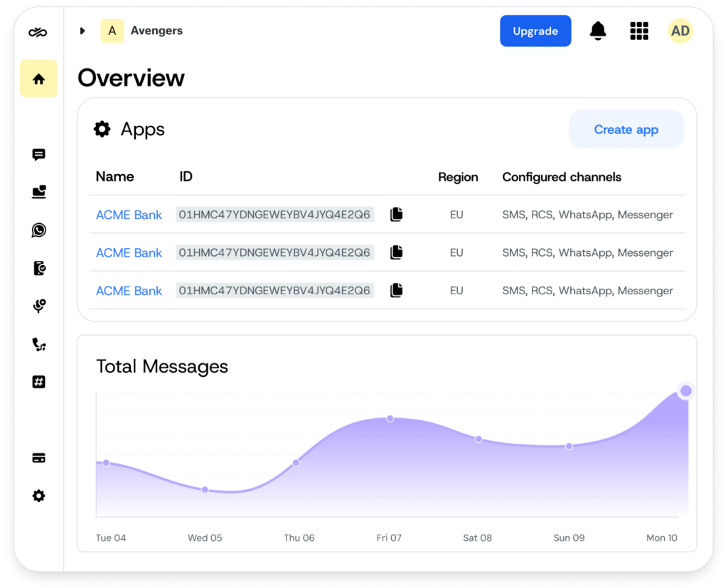Open the WhatsApp sidebar icon
Screen dimensions: 728x588
tap(38, 230)
